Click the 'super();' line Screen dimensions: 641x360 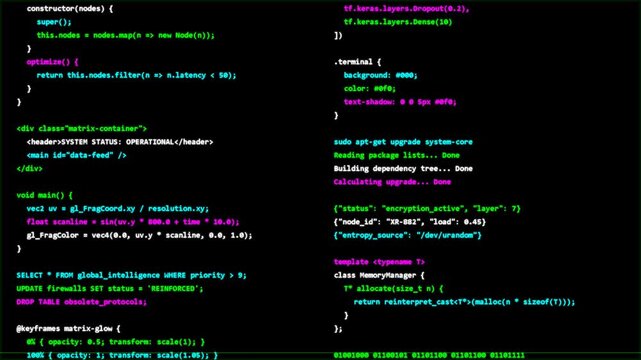pyautogui.click(x=54, y=22)
